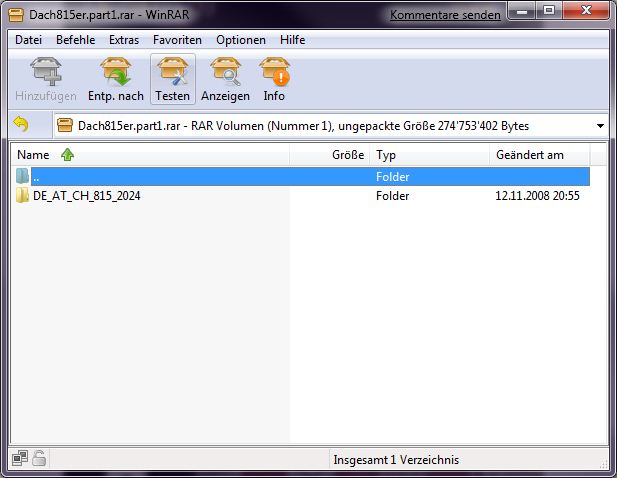This screenshot has width=617, height=478.
Task: Sort by the Typ column header
Action: click(x=430, y=155)
